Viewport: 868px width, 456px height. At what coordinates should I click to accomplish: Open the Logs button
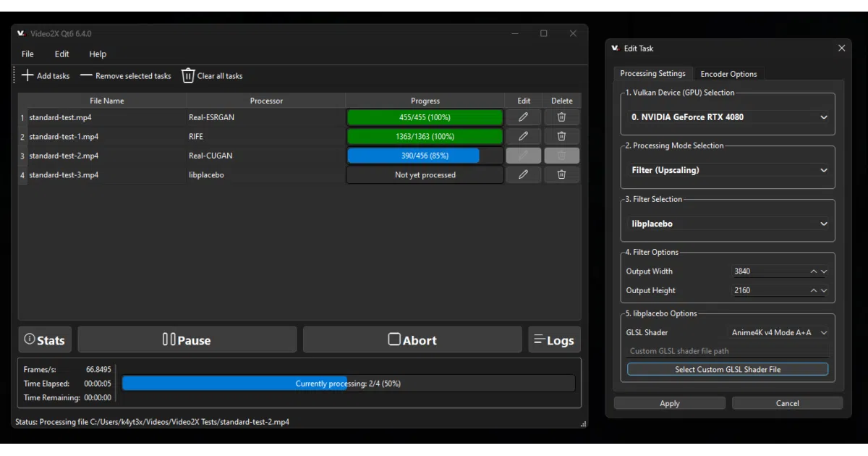555,339
